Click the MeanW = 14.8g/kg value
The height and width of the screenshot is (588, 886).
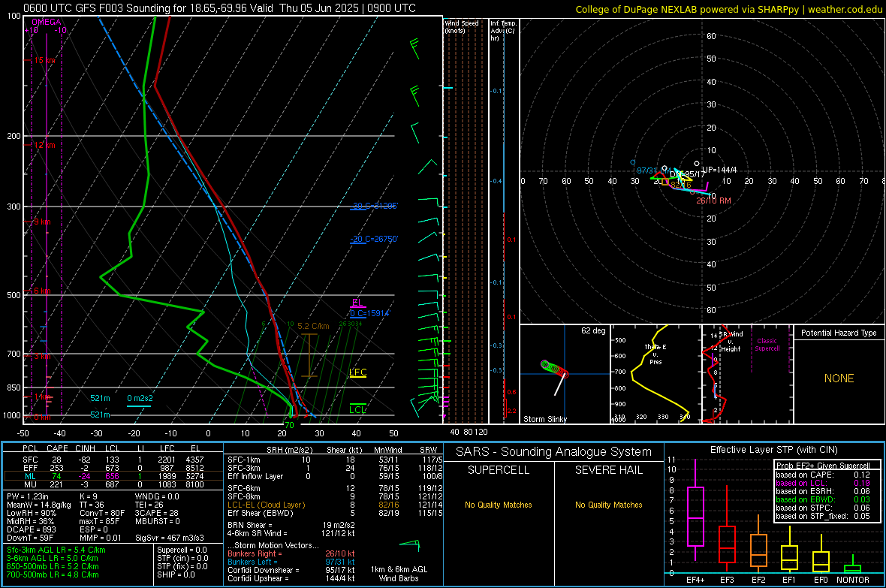(39, 505)
